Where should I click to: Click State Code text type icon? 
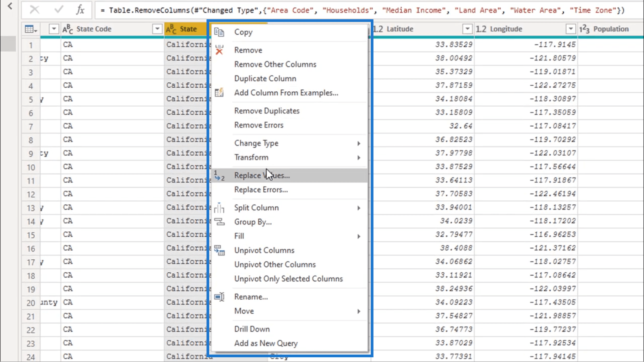pos(68,29)
